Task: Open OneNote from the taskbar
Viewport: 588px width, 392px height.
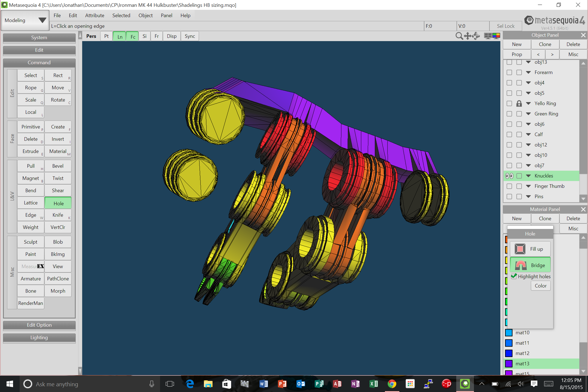Action: pos(356,384)
